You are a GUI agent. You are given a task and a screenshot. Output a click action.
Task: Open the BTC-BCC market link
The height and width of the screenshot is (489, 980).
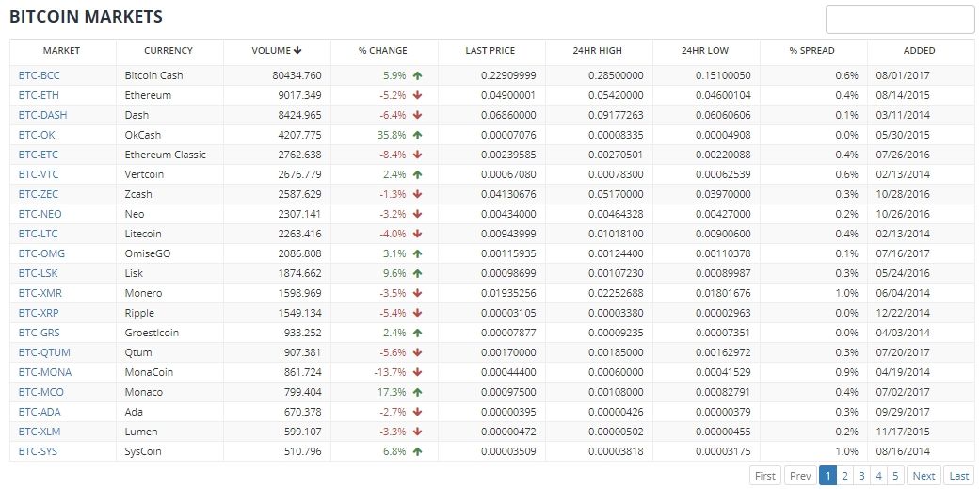click(39, 75)
